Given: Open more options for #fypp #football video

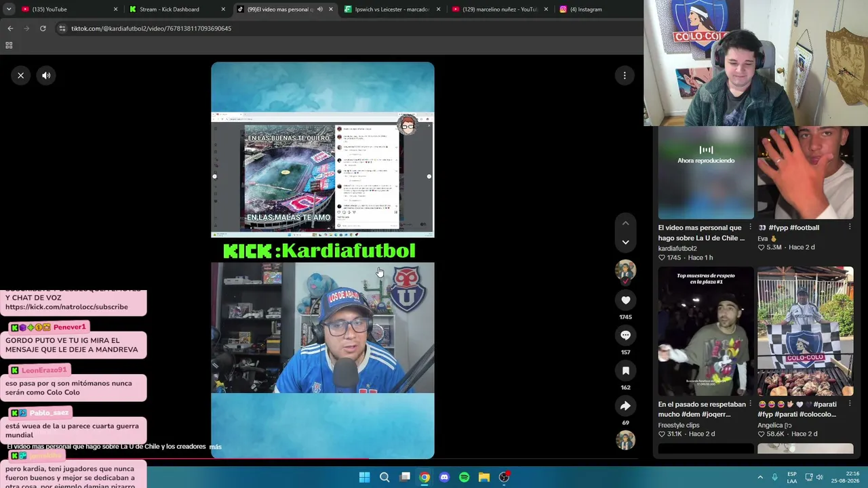Looking at the screenshot, I should pos(850,228).
